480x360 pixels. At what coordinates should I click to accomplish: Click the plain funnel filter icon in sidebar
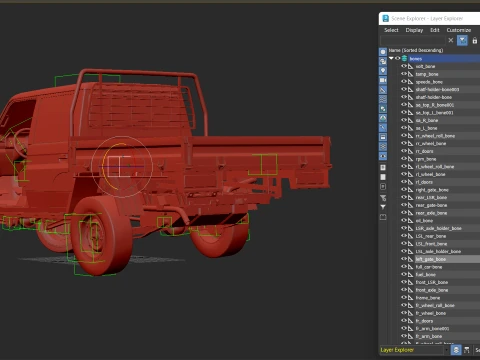pos(383,207)
